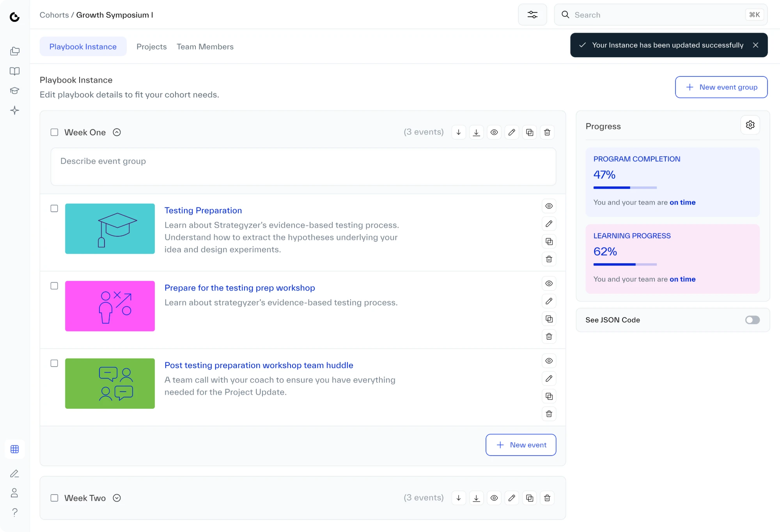Switch to the Team Members tab
780x532 pixels.
pyautogui.click(x=205, y=46)
